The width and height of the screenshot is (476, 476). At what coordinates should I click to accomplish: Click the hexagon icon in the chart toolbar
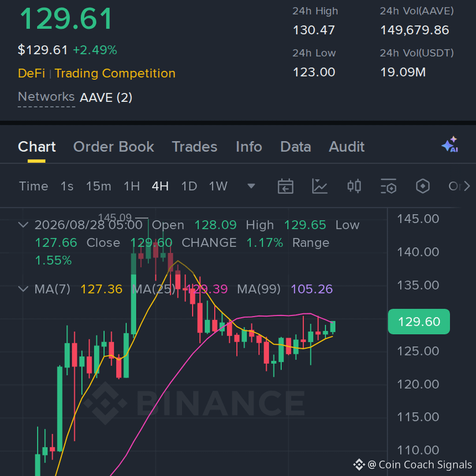(x=423, y=186)
